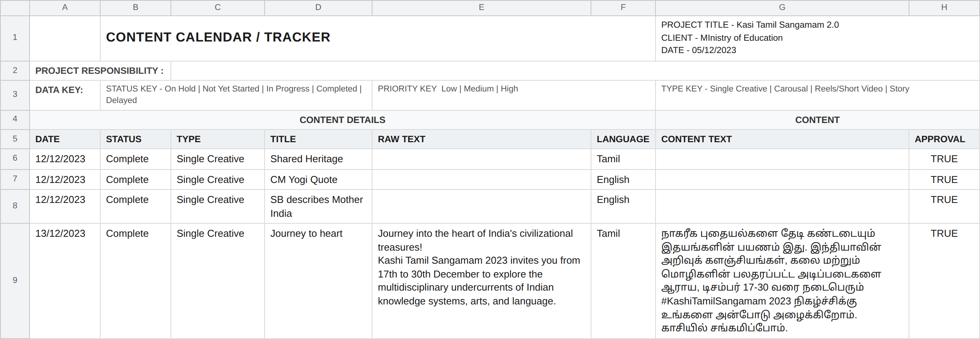Image resolution: width=980 pixels, height=339 pixels.
Task: Click the CONTENT TEXT heading cell
Action: [x=782, y=139]
